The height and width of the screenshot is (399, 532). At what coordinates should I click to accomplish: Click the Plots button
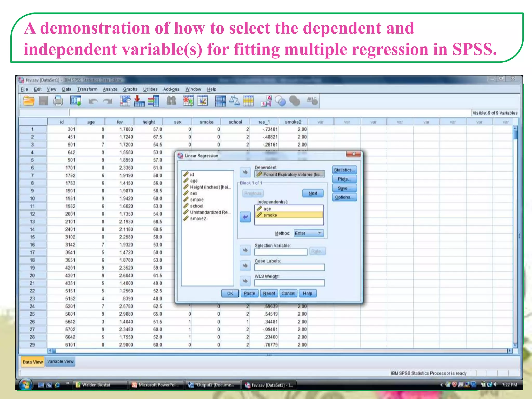[x=344, y=179]
